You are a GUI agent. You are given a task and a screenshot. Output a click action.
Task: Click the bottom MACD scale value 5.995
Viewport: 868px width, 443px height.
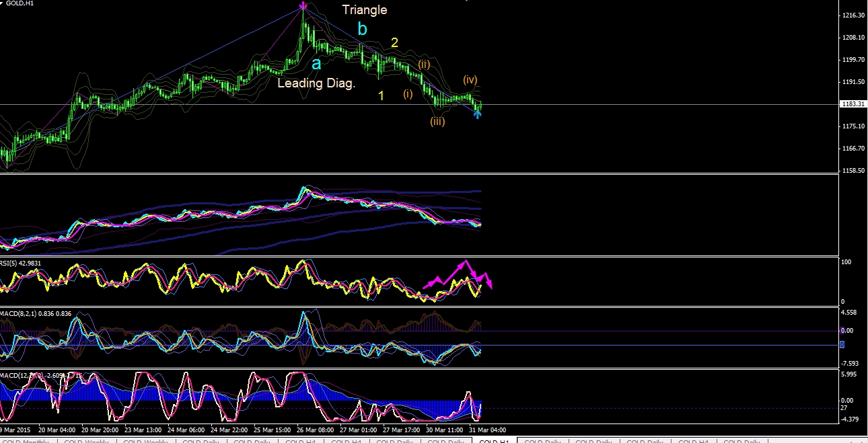851,374
